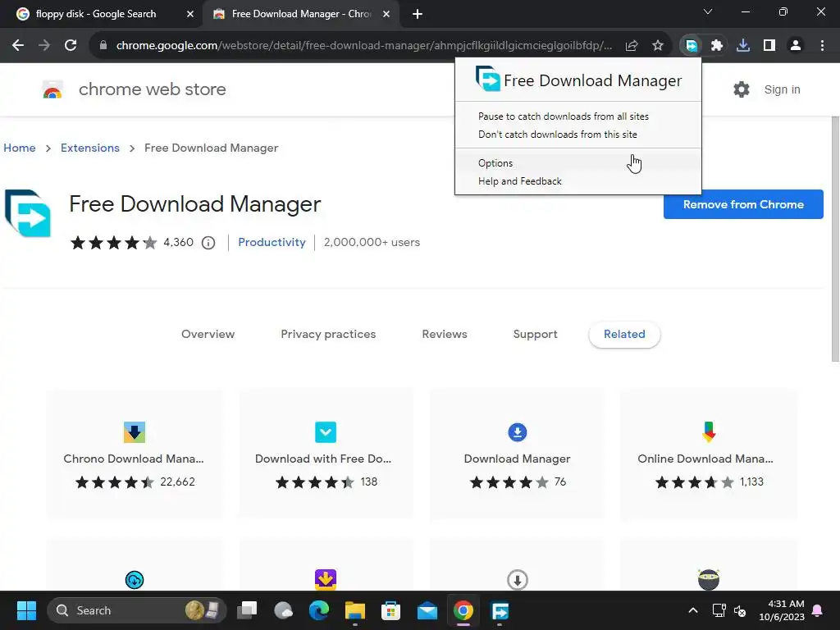Switch to the Support tab

point(535,335)
